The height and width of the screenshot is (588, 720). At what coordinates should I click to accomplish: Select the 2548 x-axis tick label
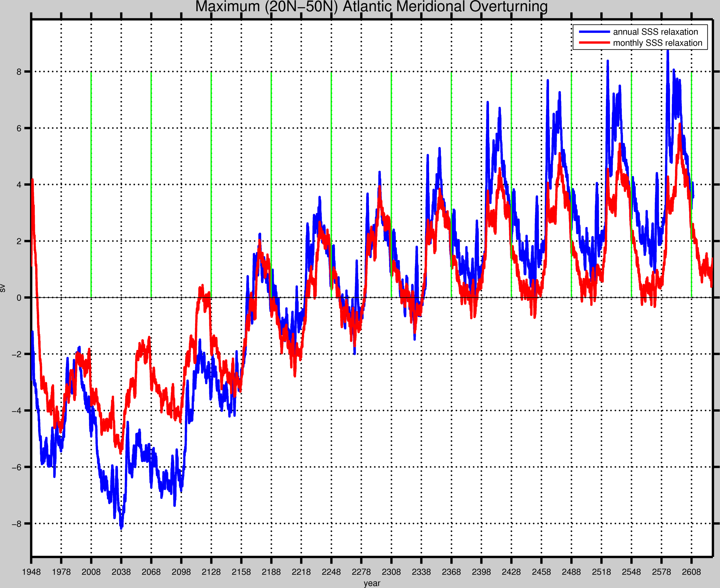pyautogui.click(x=631, y=572)
